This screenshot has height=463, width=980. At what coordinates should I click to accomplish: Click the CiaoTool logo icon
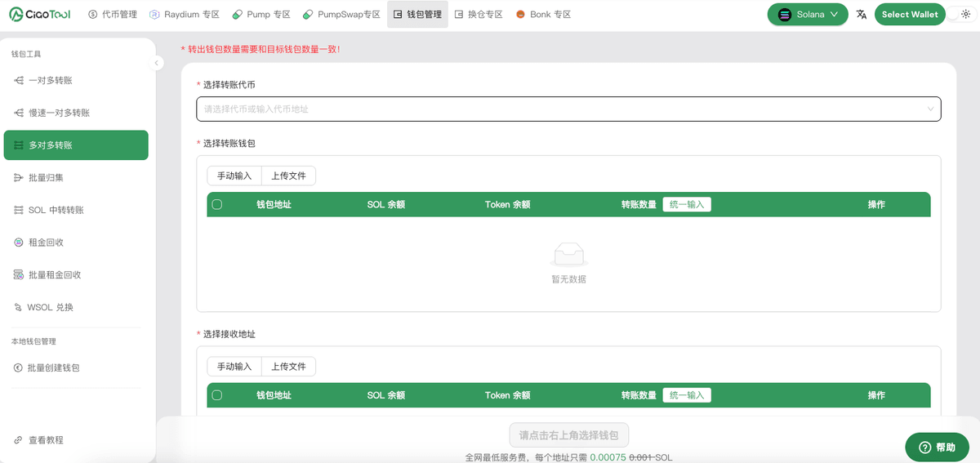coord(16,14)
